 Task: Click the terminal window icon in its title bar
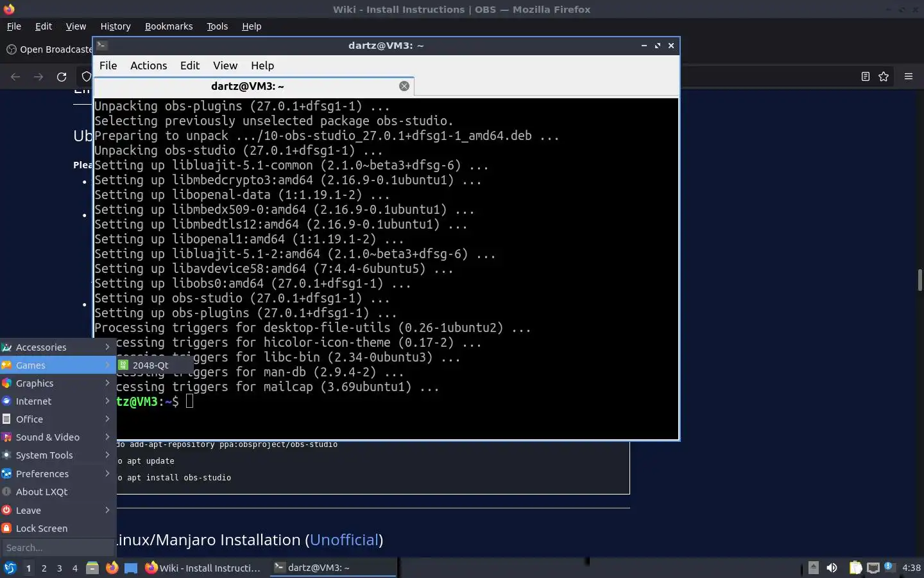102,46
